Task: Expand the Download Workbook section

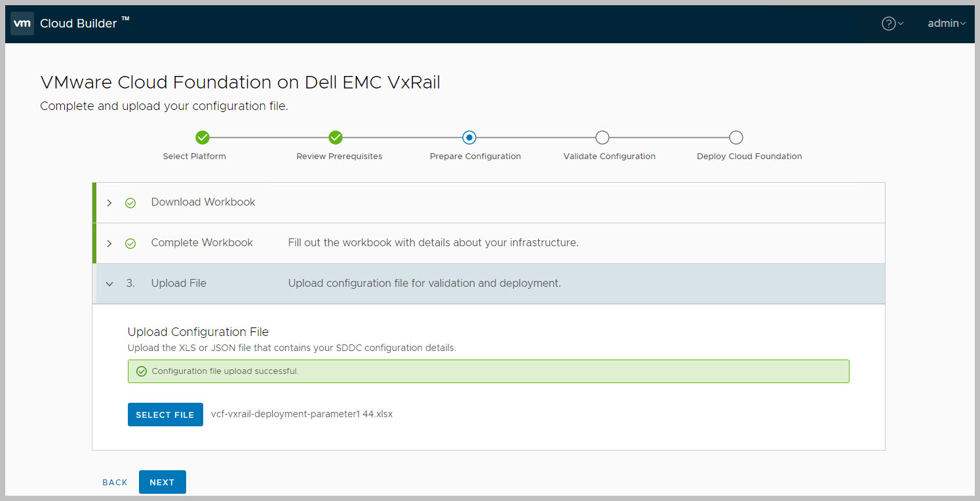Action: (x=109, y=203)
